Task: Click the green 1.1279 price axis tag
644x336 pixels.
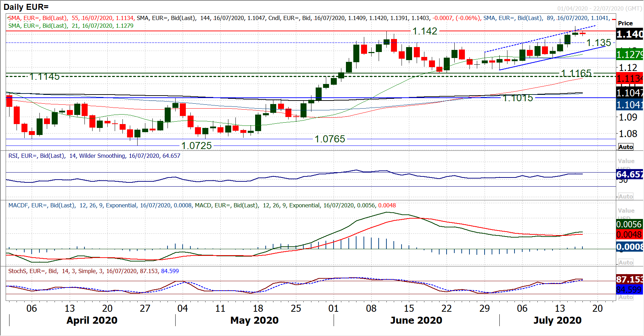Action: (629, 54)
